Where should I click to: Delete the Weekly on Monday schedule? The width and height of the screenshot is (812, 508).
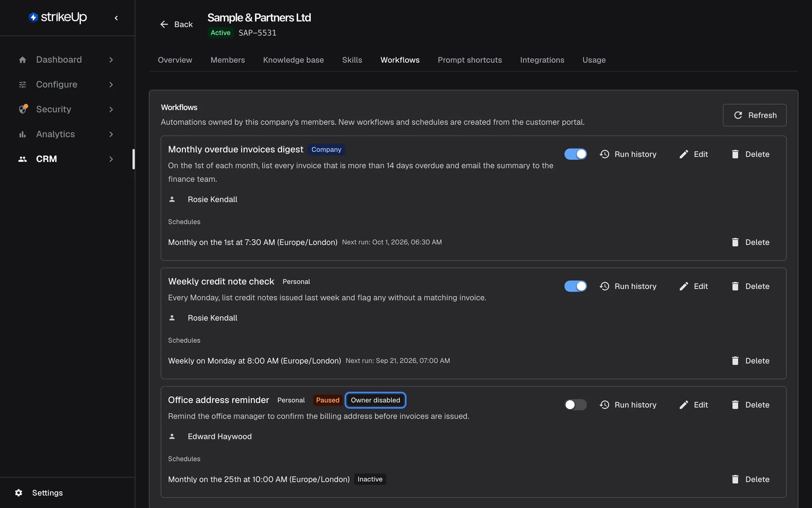pos(750,361)
